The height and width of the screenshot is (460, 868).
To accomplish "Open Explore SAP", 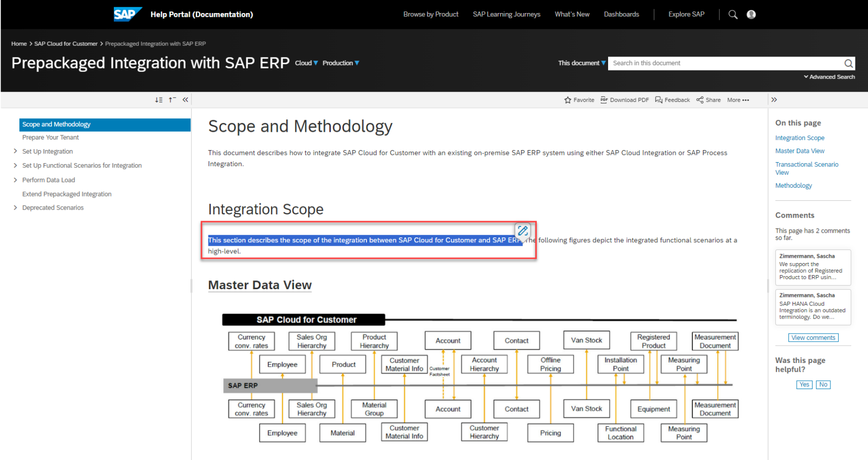I will (686, 14).
